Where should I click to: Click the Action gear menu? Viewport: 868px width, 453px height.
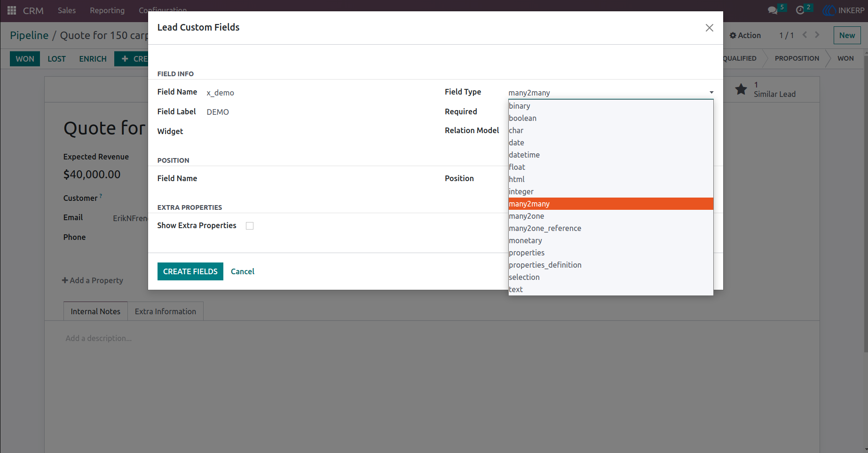click(745, 35)
